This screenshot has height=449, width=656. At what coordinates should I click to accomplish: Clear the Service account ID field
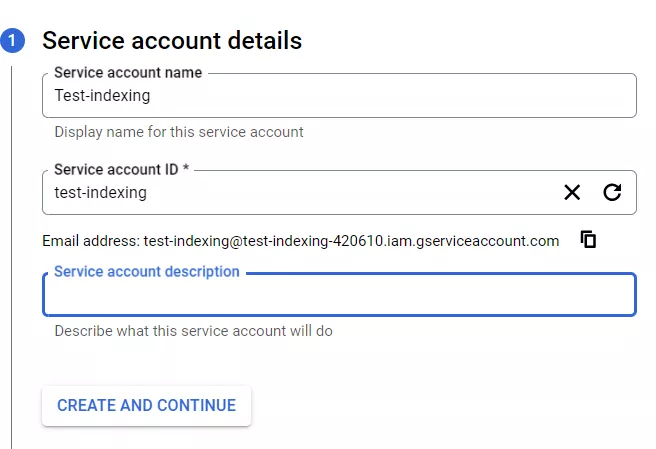tap(572, 192)
